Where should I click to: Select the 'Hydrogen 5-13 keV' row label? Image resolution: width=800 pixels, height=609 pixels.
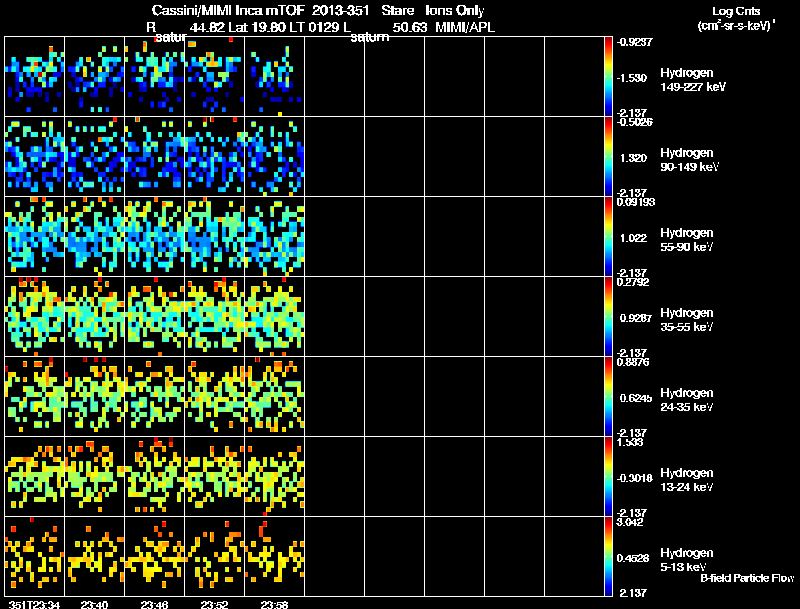click(x=687, y=560)
